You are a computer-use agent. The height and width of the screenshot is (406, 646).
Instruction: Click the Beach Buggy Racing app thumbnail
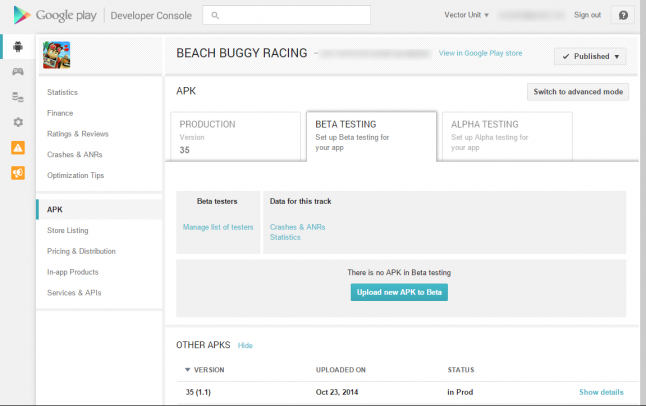point(56,56)
